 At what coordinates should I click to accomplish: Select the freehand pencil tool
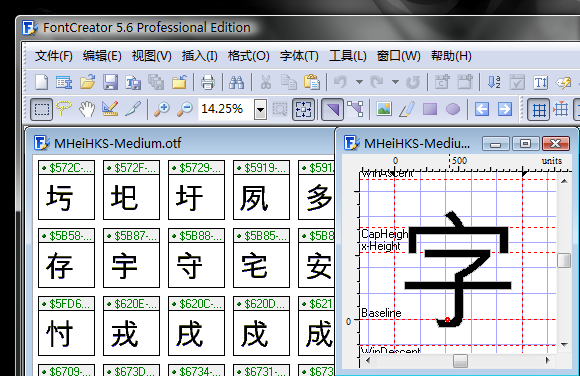tap(407, 109)
